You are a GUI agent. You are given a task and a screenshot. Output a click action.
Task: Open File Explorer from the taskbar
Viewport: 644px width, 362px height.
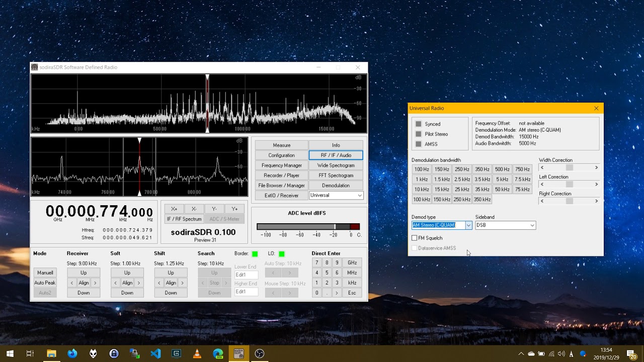pyautogui.click(x=51, y=353)
